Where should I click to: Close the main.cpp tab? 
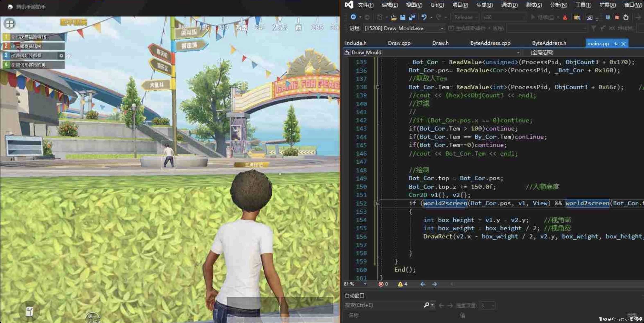coord(623,44)
